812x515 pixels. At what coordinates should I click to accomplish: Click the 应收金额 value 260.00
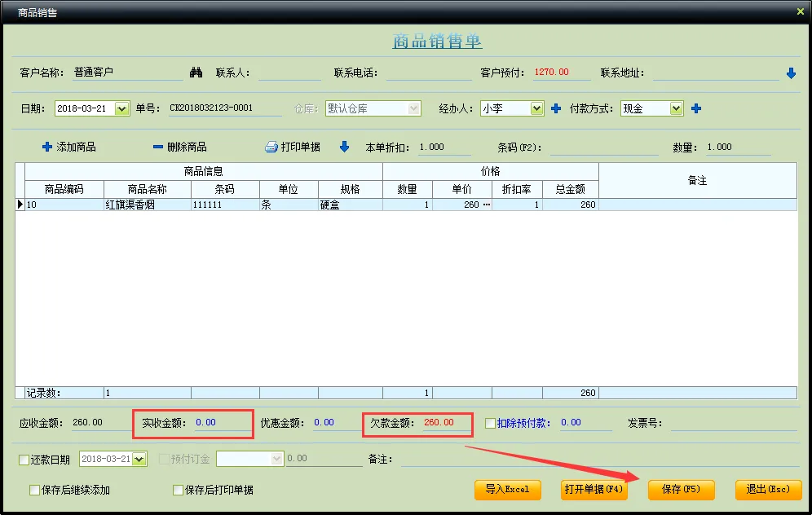click(x=87, y=422)
